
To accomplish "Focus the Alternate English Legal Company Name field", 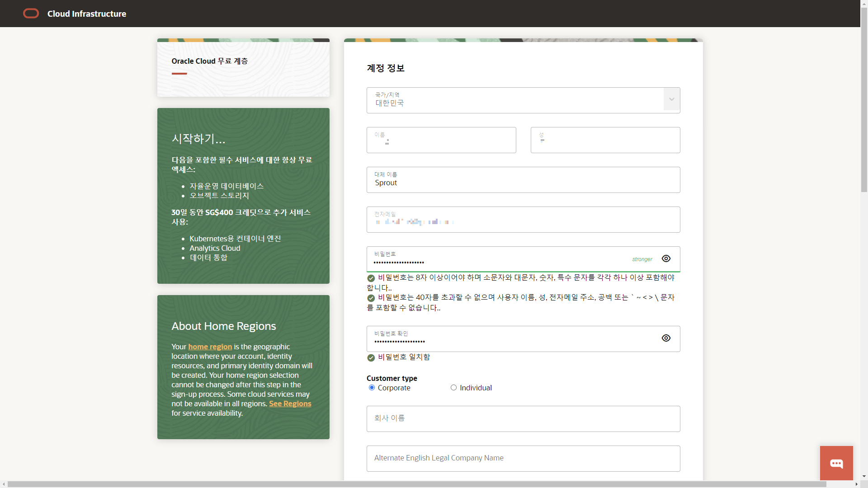I will click(x=523, y=458).
